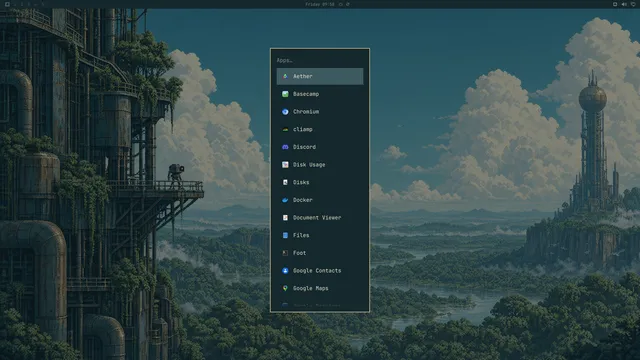Click the Chromium browser icon

(285, 111)
